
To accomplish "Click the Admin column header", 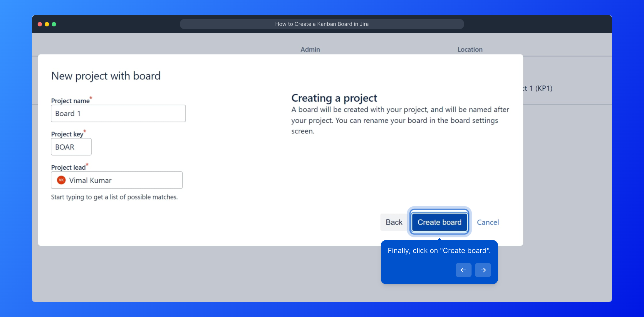I will click(310, 50).
